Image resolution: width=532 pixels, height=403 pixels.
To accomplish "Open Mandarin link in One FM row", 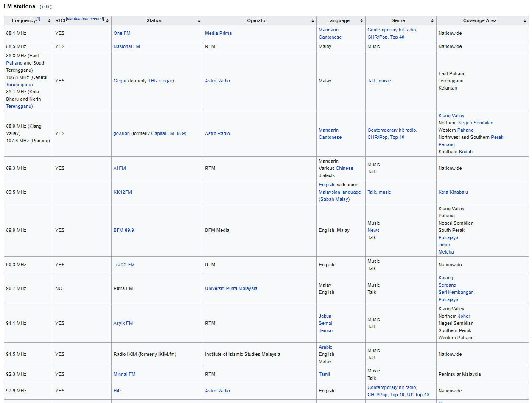I will (328, 30).
